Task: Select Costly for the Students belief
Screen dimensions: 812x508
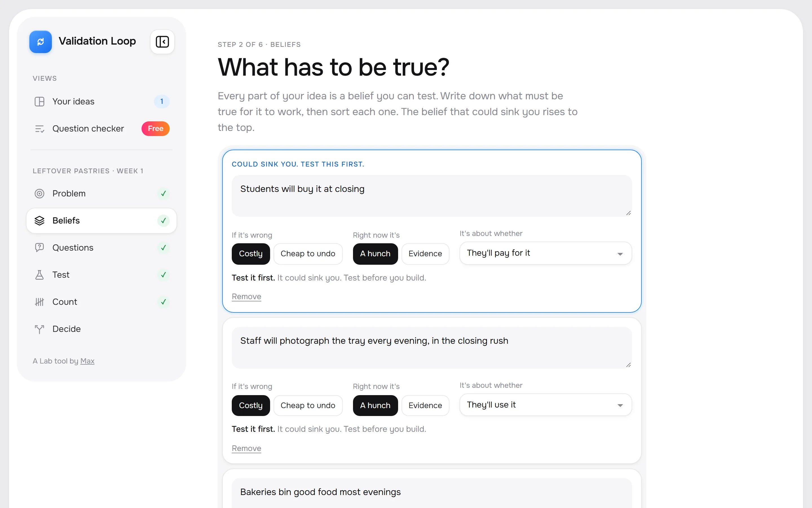Action: (251, 254)
